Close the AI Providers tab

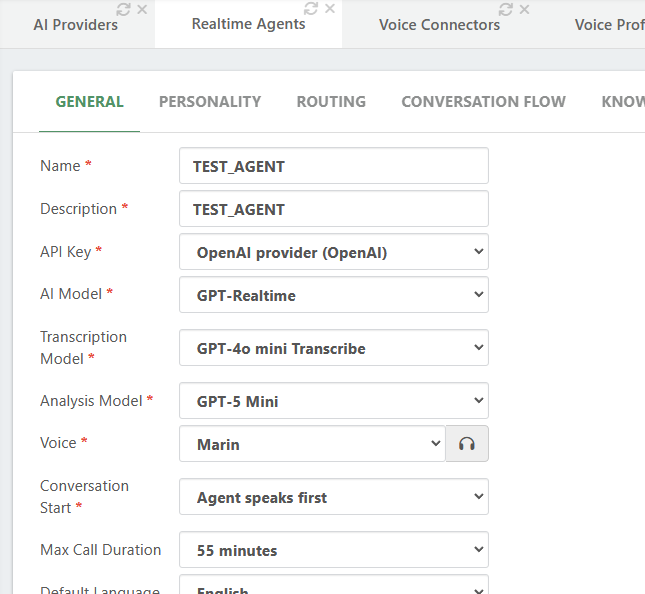tap(142, 9)
